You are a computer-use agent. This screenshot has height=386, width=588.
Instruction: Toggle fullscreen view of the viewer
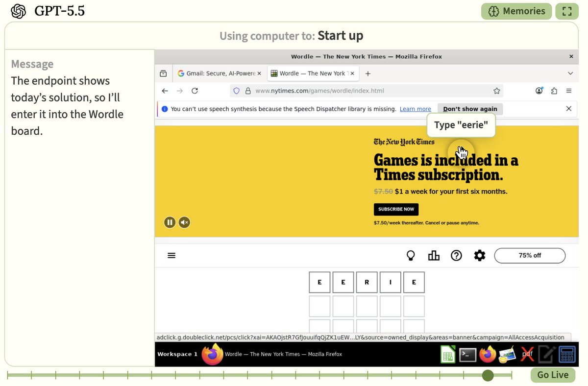pos(567,11)
